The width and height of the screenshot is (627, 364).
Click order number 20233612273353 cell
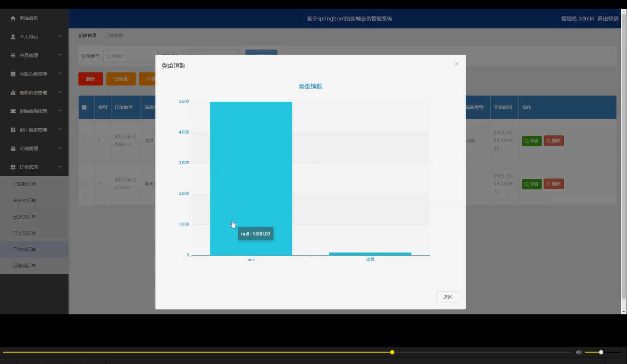[125, 184]
